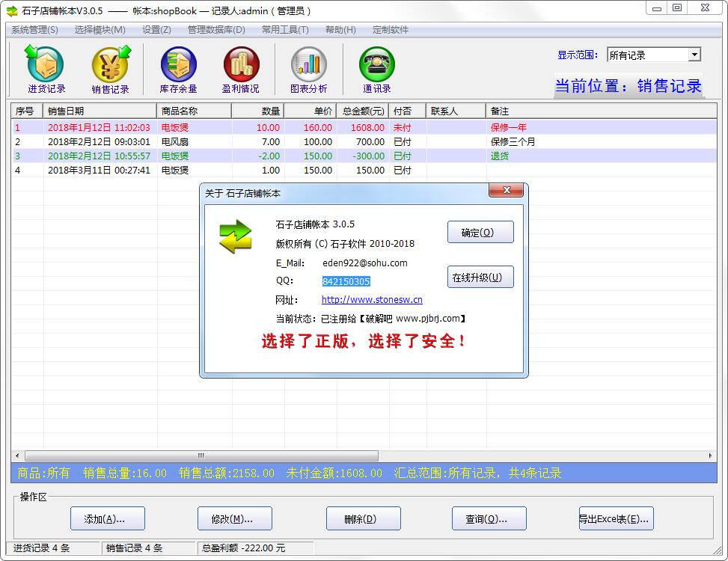
Task: Select row dated 2018年2月12日 10:55:57
Action: point(364,156)
